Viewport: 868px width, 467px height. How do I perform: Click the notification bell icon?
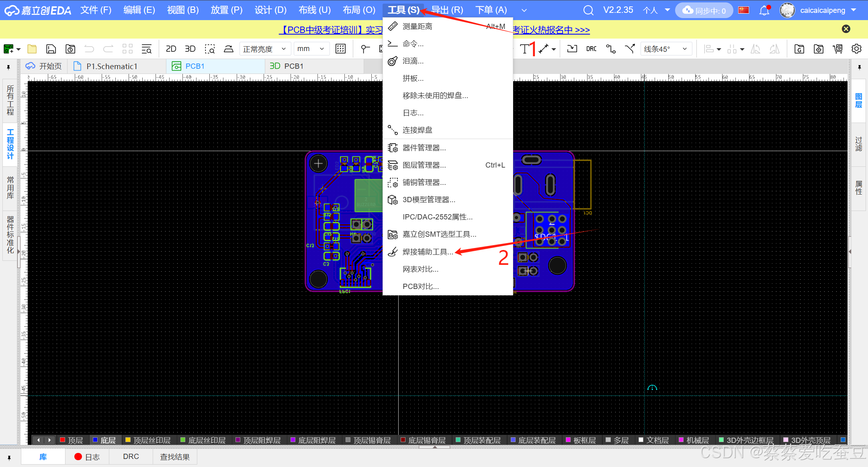tap(764, 10)
